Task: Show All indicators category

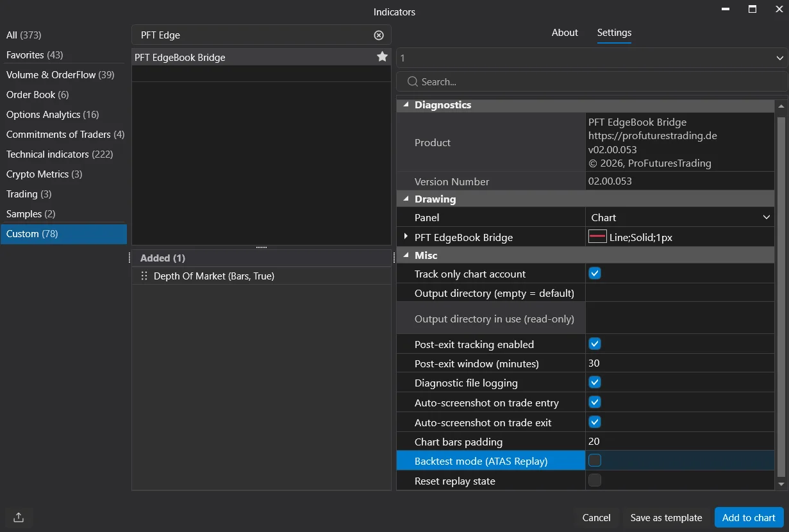Action: coord(63,35)
